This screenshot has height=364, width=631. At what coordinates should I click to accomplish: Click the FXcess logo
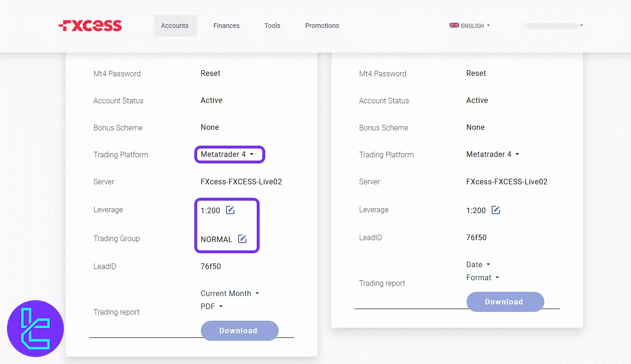click(x=90, y=26)
